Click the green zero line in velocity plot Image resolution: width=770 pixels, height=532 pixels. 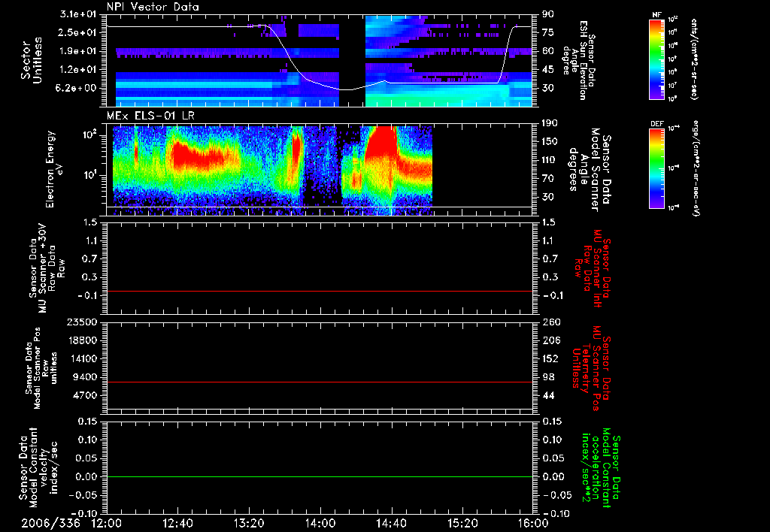click(x=320, y=476)
